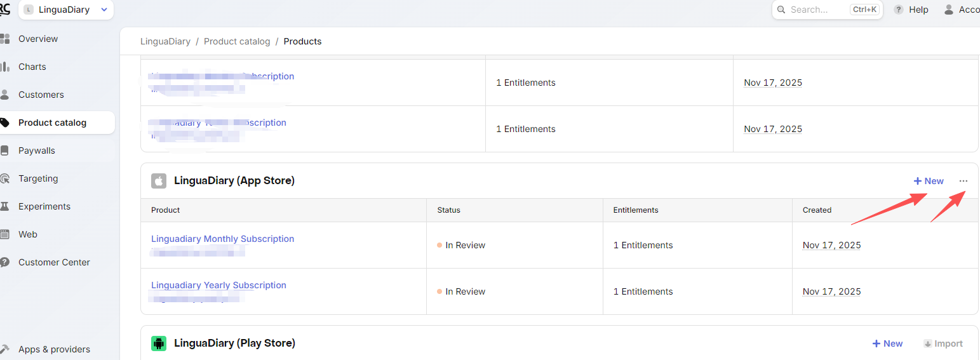The height and width of the screenshot is (360, 980).
Task: Open Apps & providers in sidebar
Action: pos(54,349)
